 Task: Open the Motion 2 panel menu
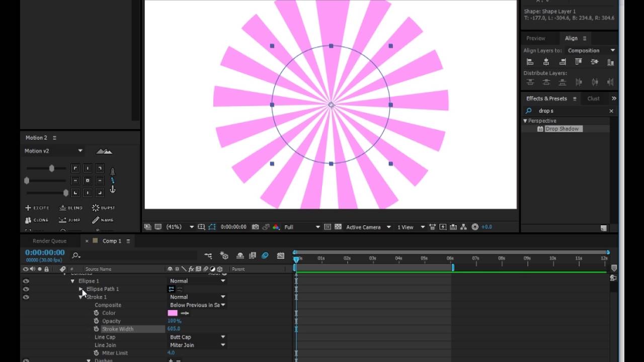pyautogui.click(x=54, y=138)
